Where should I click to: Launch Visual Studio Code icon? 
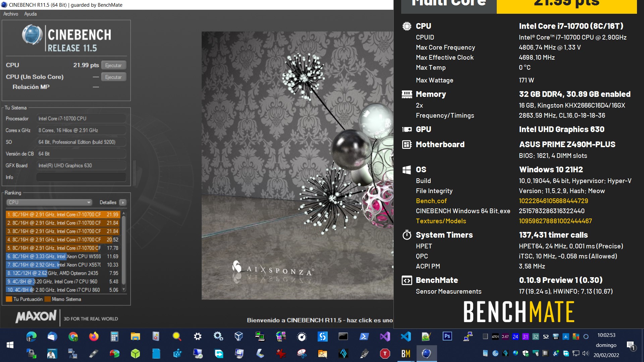[x=406, y=336]
